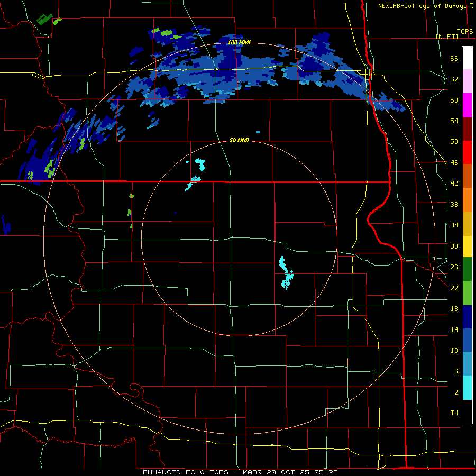Click the "26" legend value
This screenshot has height=476, width=476.
[454, 267]
